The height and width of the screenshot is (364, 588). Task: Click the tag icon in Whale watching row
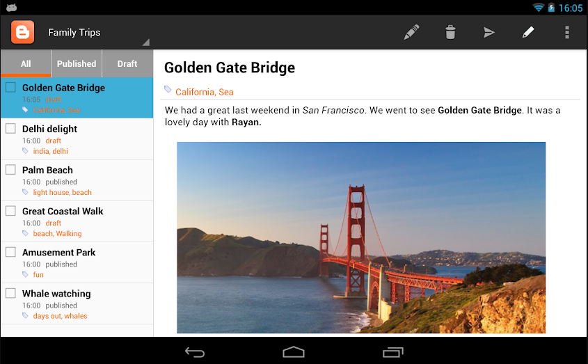click(x=25, y=315)
